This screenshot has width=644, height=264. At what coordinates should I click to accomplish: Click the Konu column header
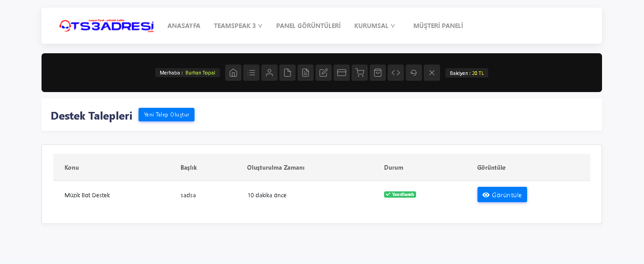(x=72, y=167)
